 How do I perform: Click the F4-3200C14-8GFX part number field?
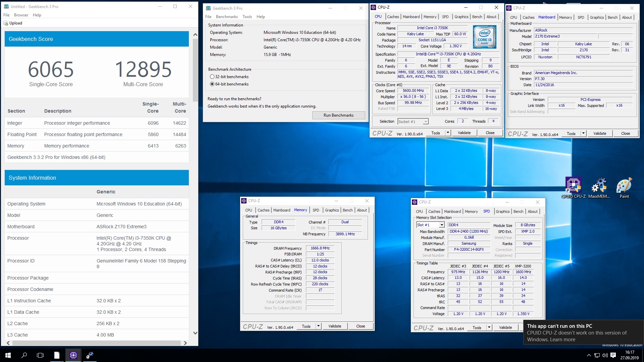coord(469,249)
